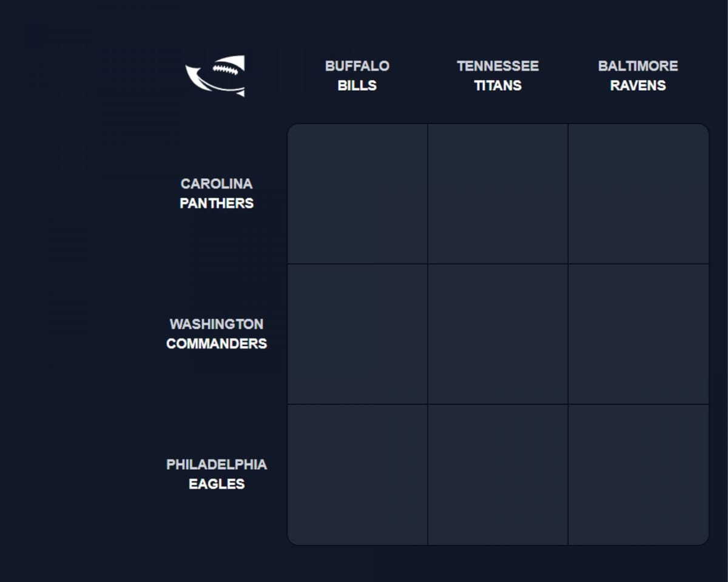Click the RAVENS text in the column header
The width and height of the screenshot is (728, 582).
pyautogui.click(x=638, y=85)
